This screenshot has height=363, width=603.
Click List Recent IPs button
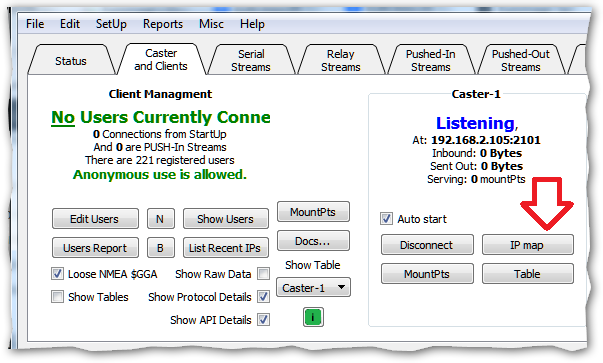click(x=225, y=248)
